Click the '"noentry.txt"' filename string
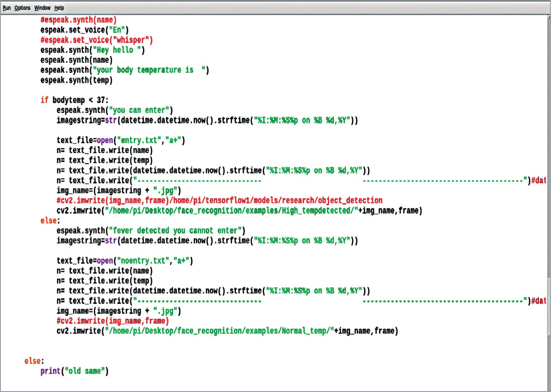The width and height of the screenshot is (551, 392). pos(143,261)
